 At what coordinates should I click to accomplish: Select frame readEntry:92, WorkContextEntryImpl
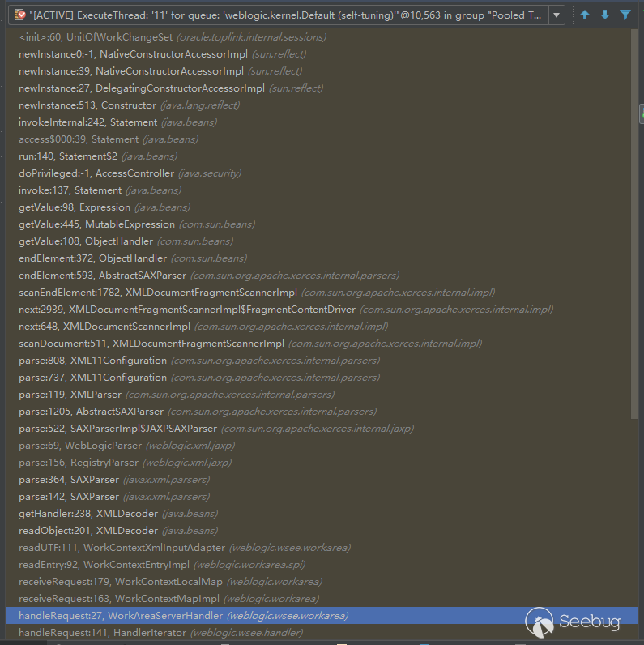click(x=322, y=564)
